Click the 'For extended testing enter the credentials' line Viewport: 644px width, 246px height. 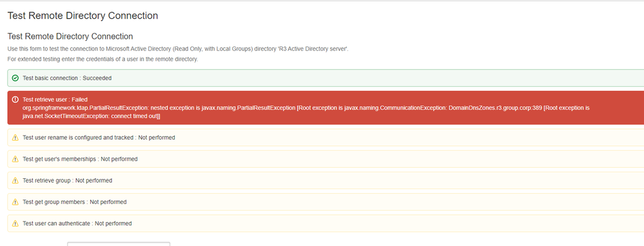click(102, 59)
